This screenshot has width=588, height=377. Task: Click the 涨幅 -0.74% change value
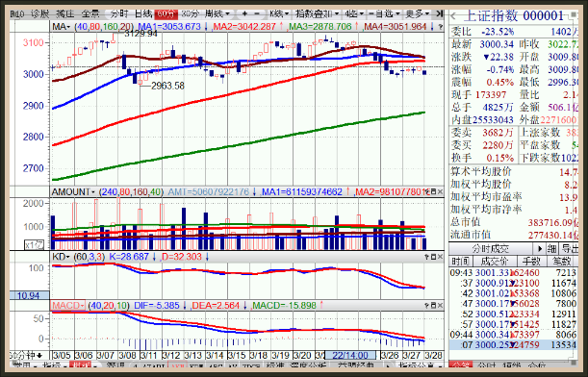(x=499, y=69)
